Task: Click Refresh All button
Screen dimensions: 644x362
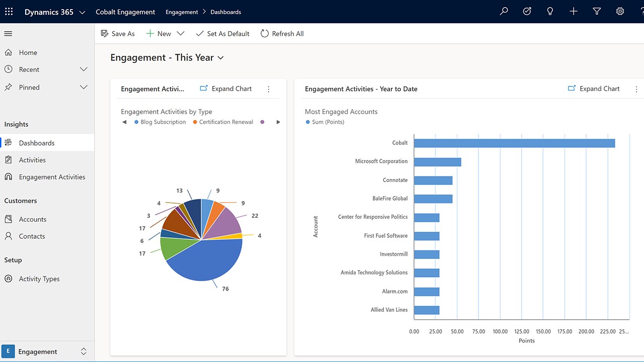Action: [x=282, y=34]
